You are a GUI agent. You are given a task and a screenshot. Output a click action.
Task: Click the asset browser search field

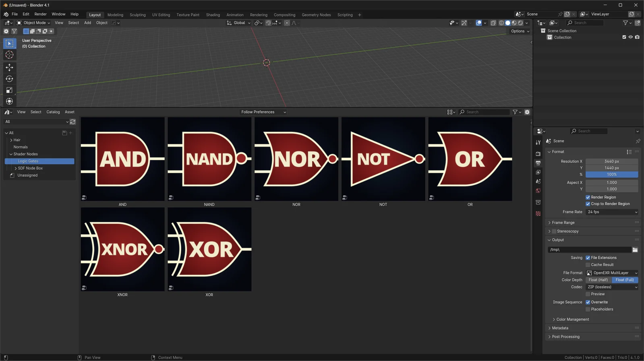coord(485,112)
